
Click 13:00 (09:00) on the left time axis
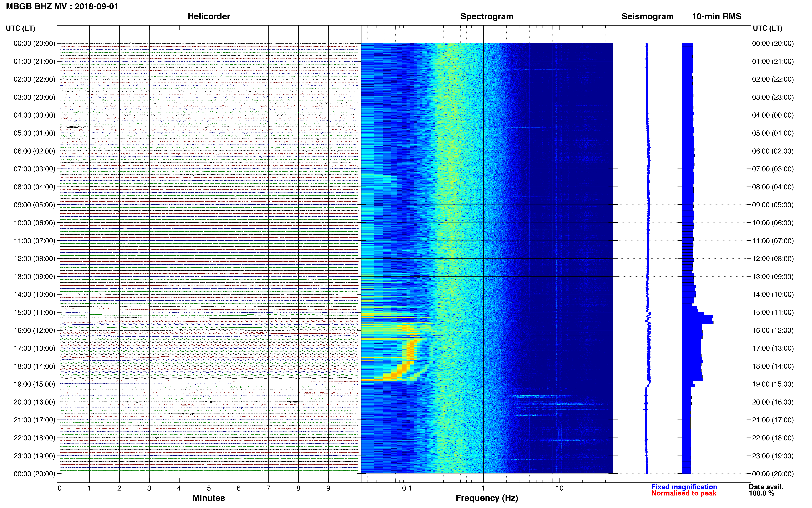point(34,277)
